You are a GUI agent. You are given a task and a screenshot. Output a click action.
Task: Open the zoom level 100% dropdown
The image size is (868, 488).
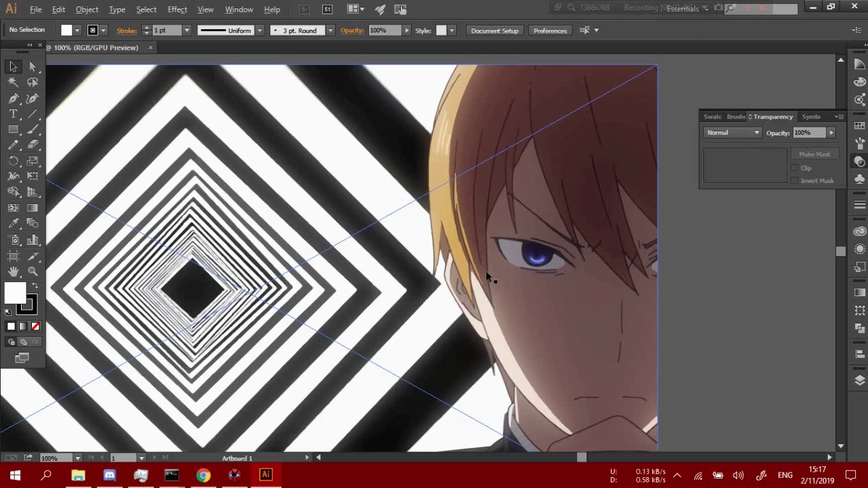pyautogui.click(x=77, y=458)
